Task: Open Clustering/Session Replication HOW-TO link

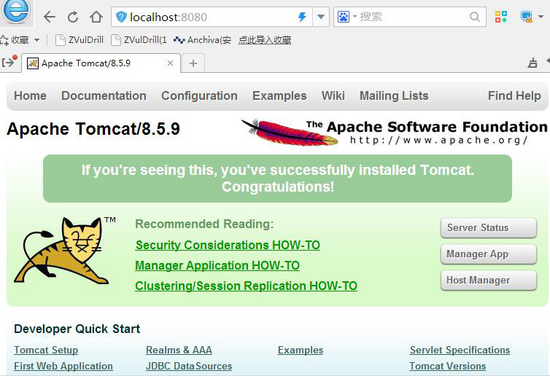Action: (x=246, y=286)
